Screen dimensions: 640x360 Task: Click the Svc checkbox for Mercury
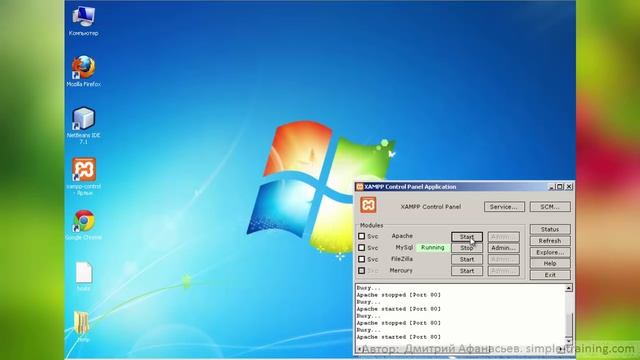[361, 270]
